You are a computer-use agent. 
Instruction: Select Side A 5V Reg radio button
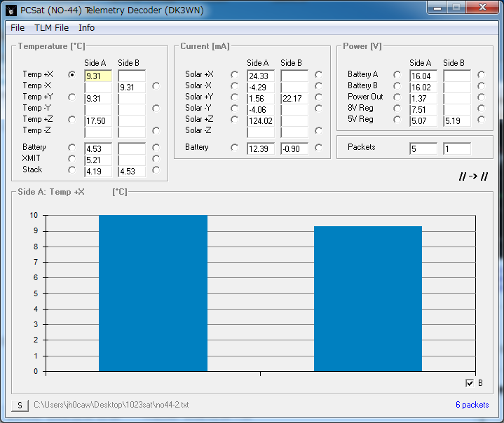(x=397, y=120)
